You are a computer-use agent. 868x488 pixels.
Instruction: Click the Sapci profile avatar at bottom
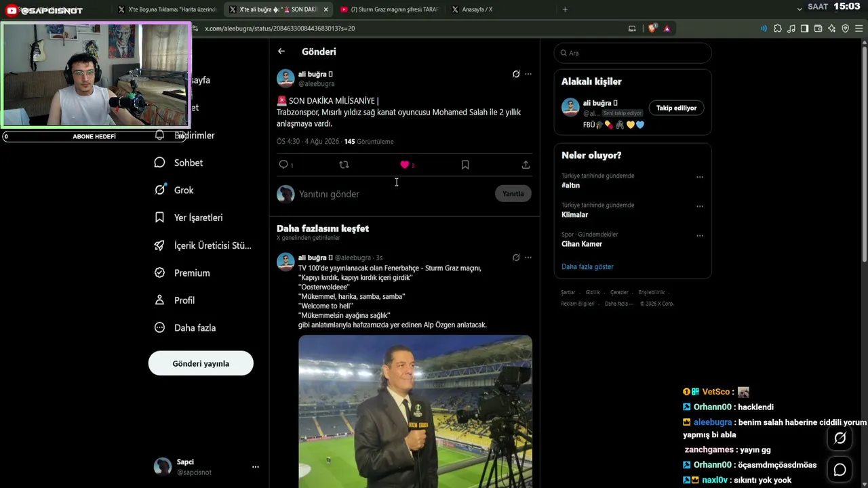(x=163, y=467)
